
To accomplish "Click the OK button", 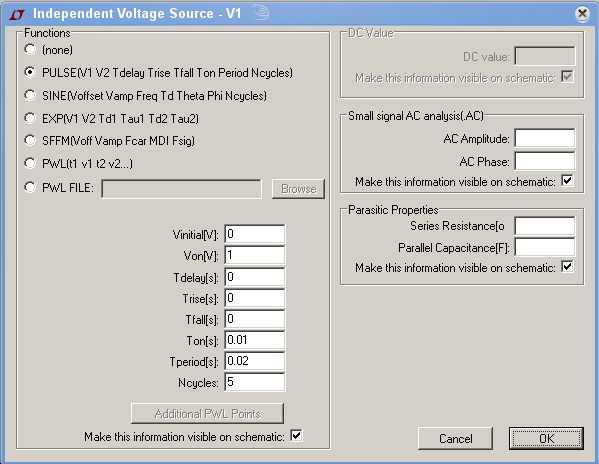I will pyautogui.click(x=546, y=438).
